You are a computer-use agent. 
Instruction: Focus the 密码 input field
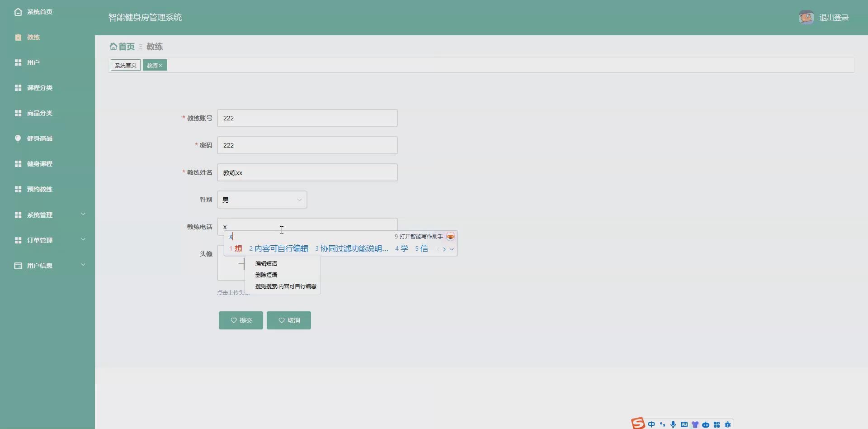point(307,145)
